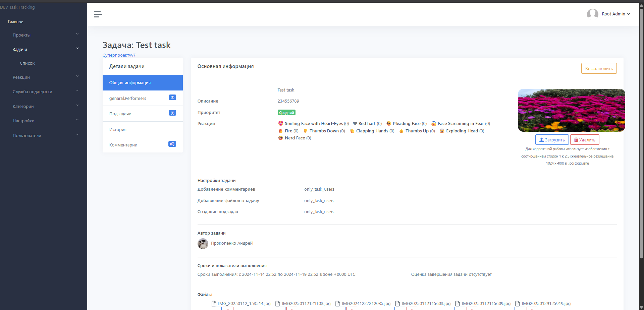
Task: Click the Восстановить button
Action: coord(599,68)
